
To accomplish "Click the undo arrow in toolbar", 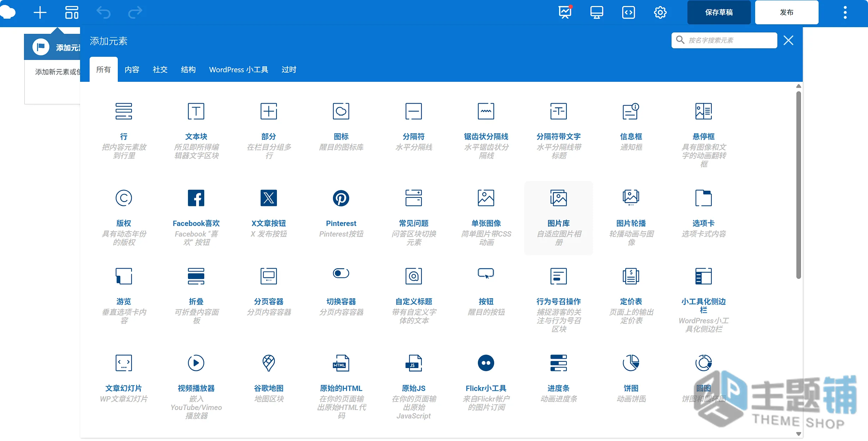I will pos(103,12).
